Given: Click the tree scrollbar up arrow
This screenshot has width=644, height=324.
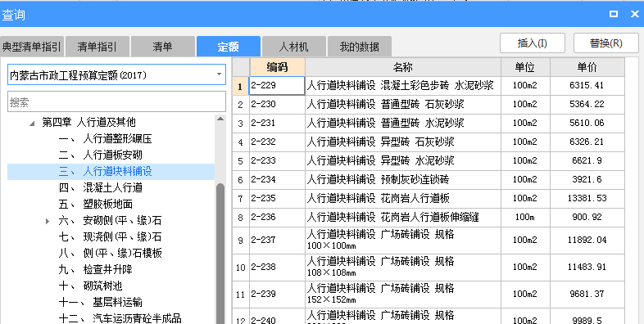Looking at the screenshot, I should [220, 119].
